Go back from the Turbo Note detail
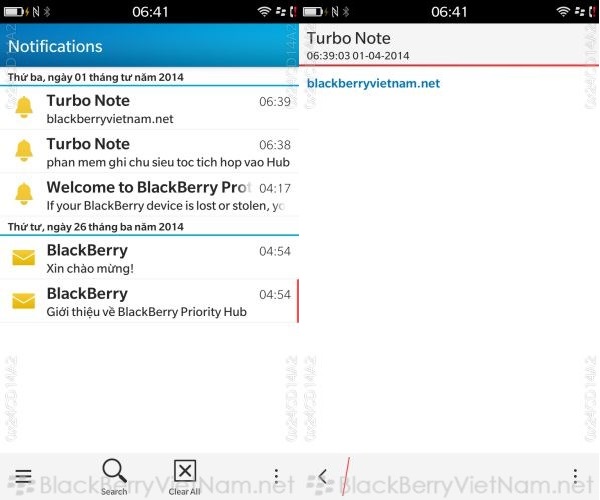 click(322, 476)
